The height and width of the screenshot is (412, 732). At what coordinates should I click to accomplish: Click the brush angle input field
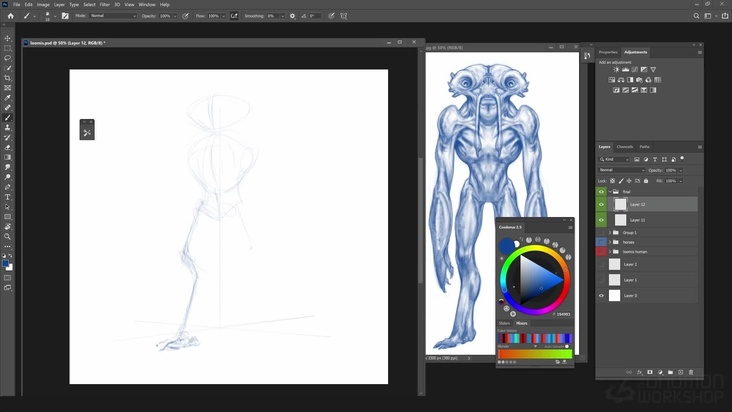(x=315, y=16)
